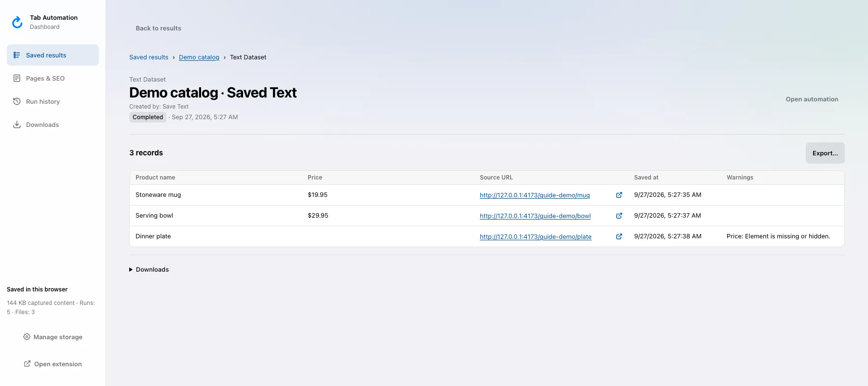Screen dimensions: 868x386
Task: Click the 5:27:37 AM saved timestamp
Action: (667, 216)
